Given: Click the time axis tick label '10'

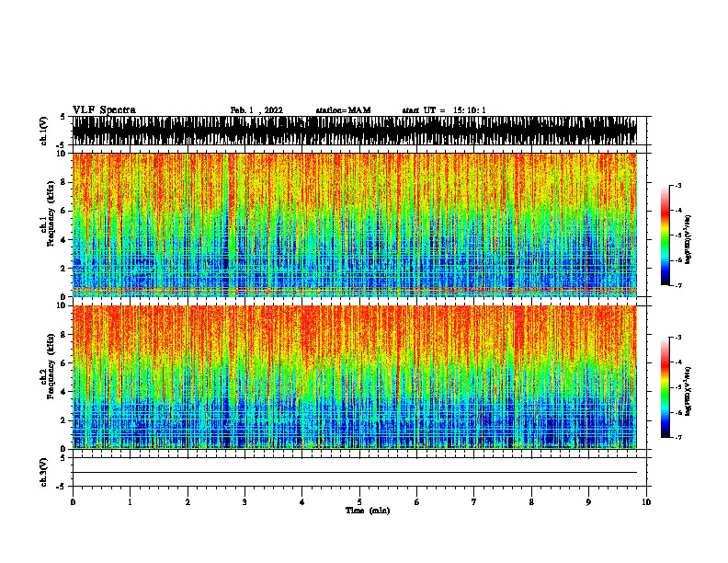Looking at the screenshot, I should click(646, 502).
